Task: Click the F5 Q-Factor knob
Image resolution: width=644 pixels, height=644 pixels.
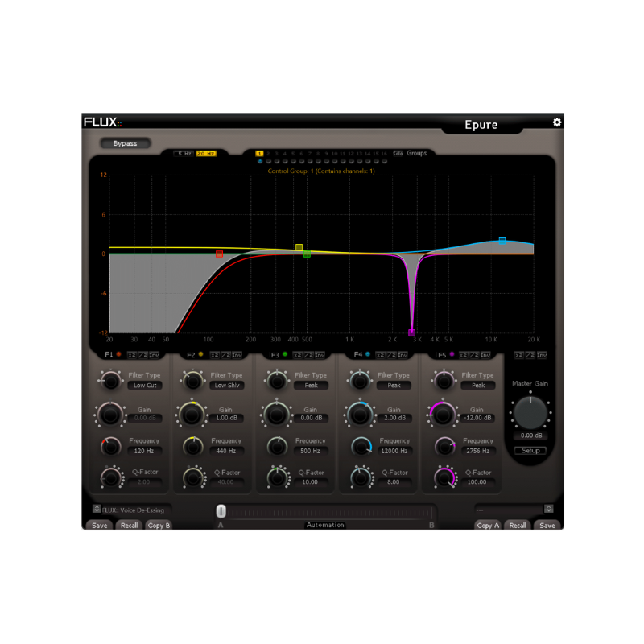Action: (444, 477)
